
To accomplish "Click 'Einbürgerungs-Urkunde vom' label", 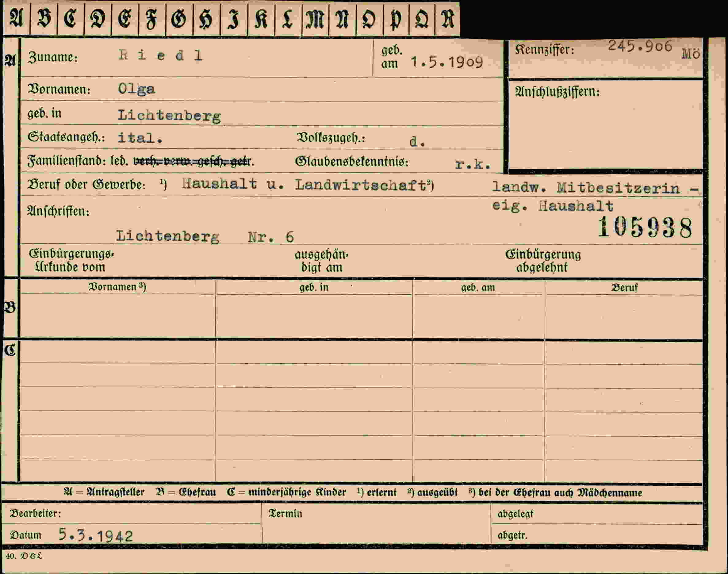I will click(x=71, y=260).
